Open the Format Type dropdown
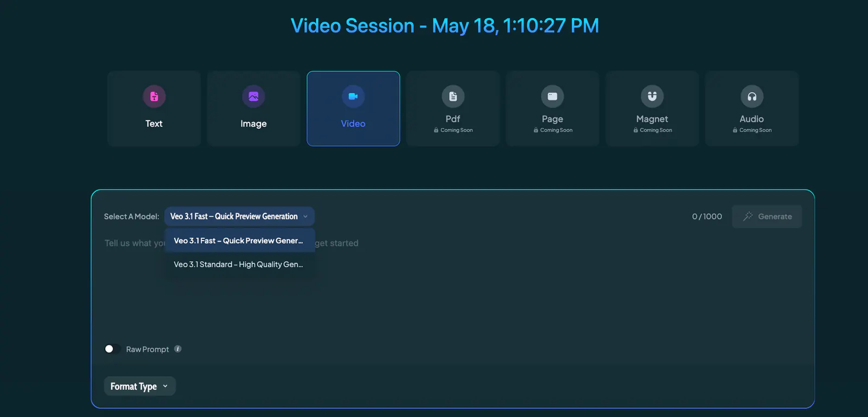Screen dimensions: 868x417 139,386
